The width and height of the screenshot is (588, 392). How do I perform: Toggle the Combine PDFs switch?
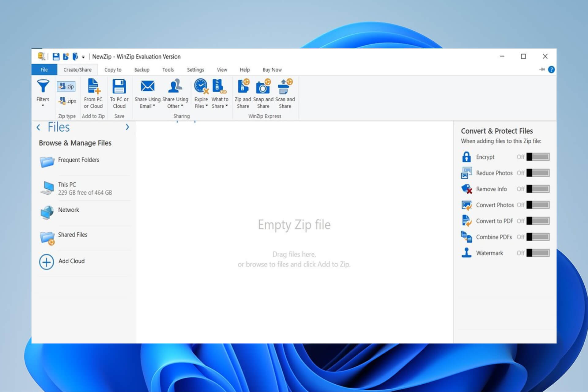point(538,237)
